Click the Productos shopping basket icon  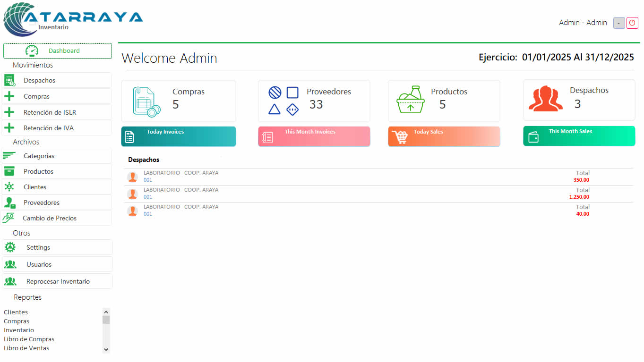pyautogui.click(x=411, y=100)
